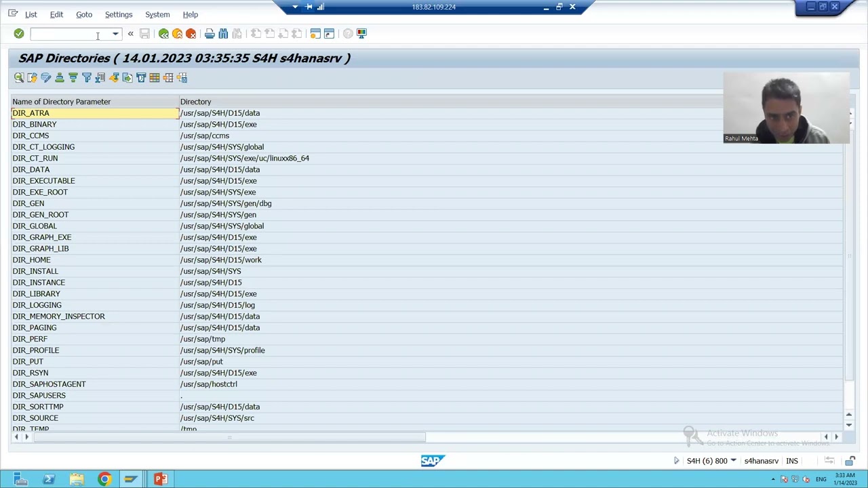
Task: Open the command field history dropdown
Action: coord(115,34)
